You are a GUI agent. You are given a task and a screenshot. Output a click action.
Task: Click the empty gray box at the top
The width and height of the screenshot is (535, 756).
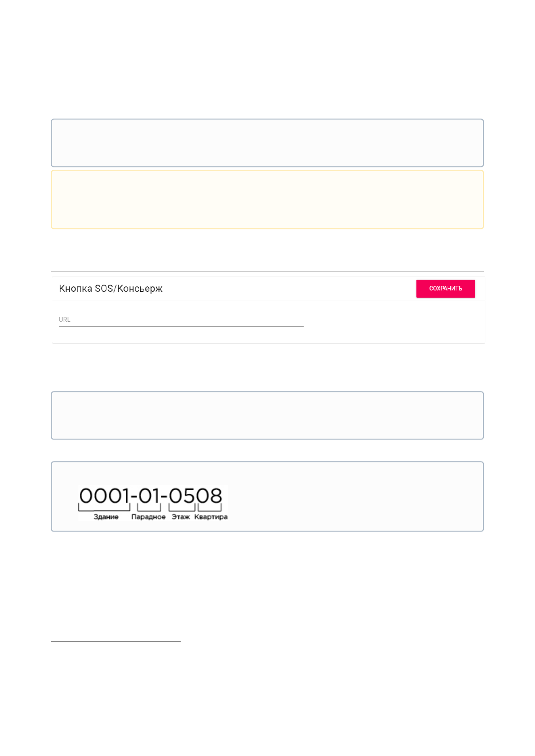pyautogui.click(x=267, y=143)
